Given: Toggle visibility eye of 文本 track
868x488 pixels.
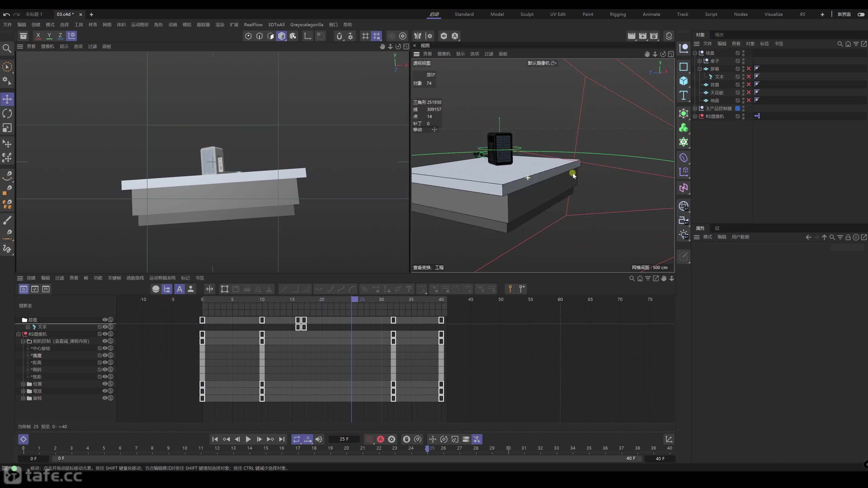Looking at the screenshot, I should tap(105, 327).
